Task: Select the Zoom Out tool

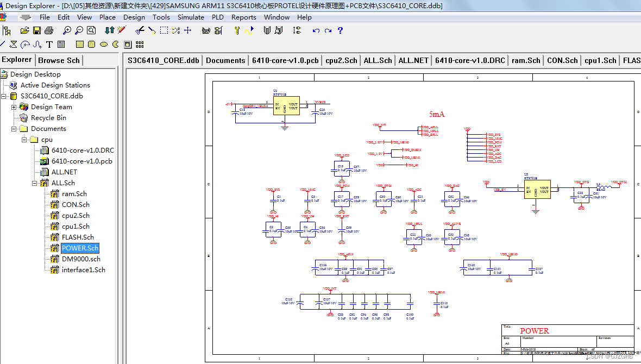Action: [x=78, y=30]
